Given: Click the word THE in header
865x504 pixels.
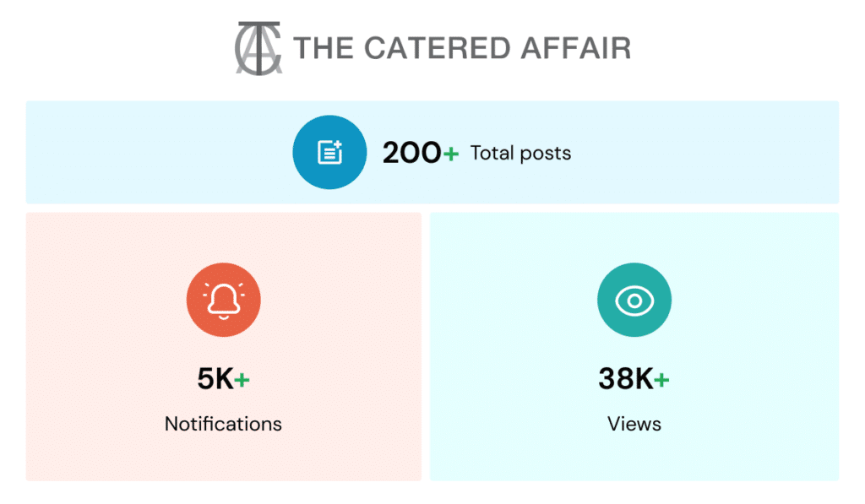Looking at the screenshot, I should coord(324,48).
